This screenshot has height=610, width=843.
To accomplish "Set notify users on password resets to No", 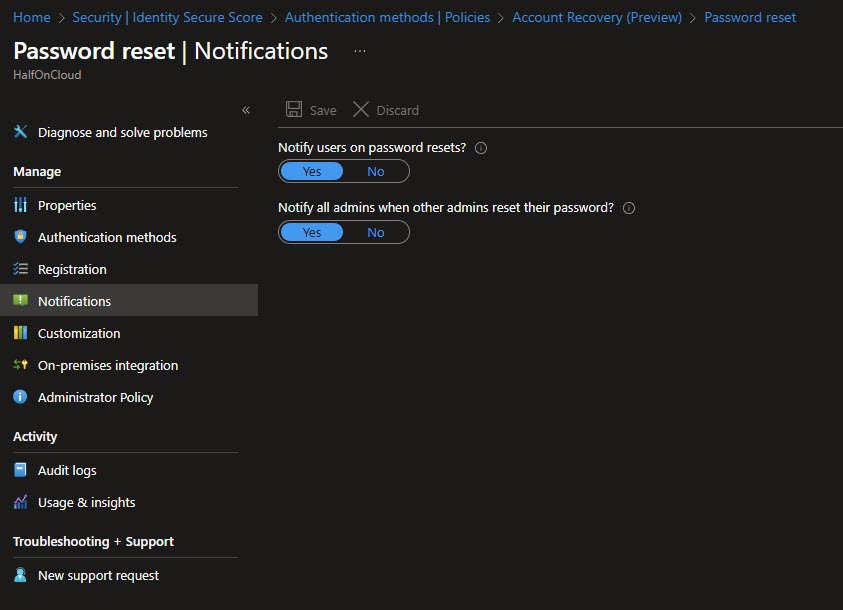I will click(376, 171).
